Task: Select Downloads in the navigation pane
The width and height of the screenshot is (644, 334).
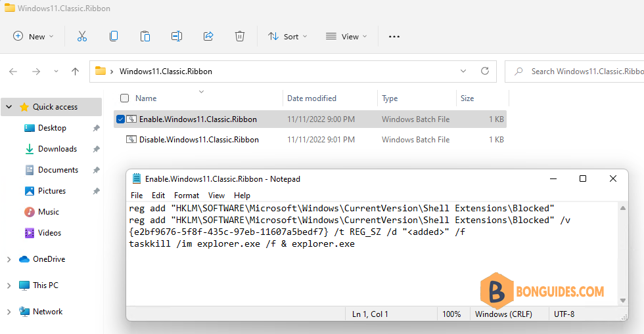Action: pyautogui.click(x=58, y=149)
